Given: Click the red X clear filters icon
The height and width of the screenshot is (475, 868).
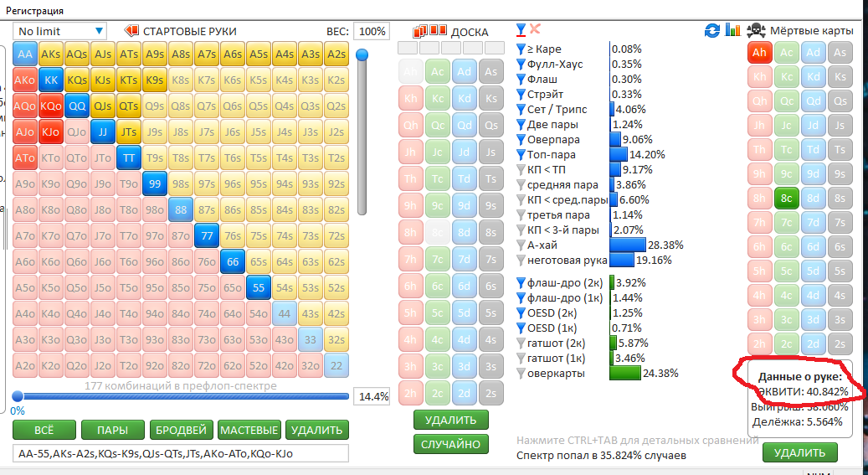Looking at the screenshot, I should [536, 29].
